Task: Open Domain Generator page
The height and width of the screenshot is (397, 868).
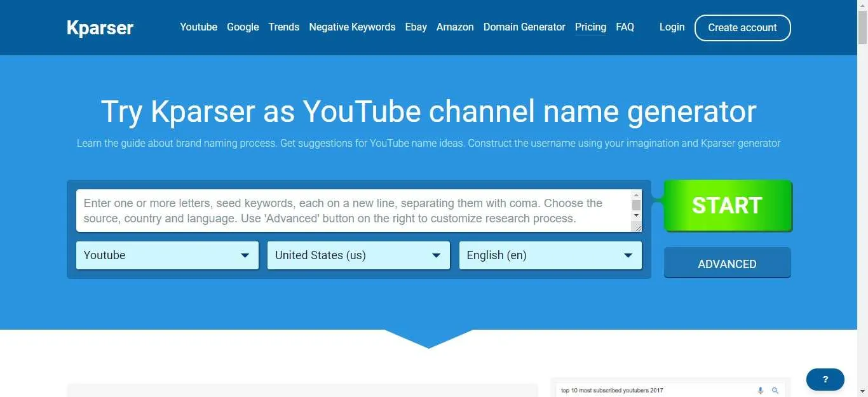Action: 524,27
